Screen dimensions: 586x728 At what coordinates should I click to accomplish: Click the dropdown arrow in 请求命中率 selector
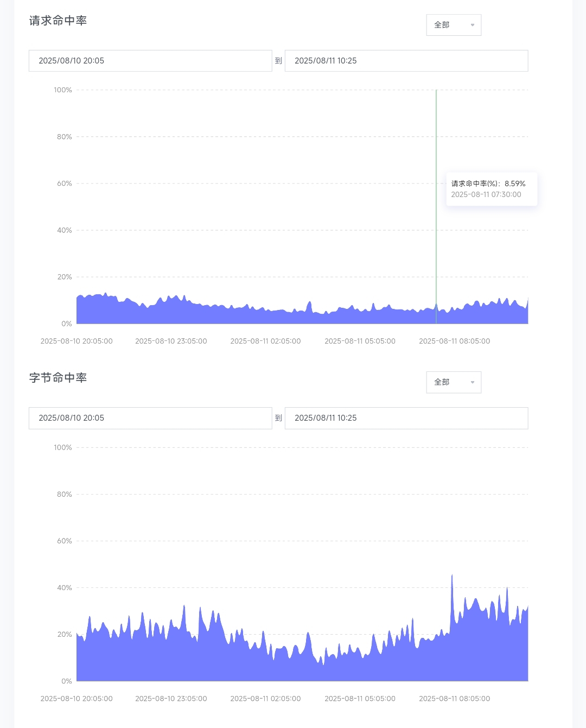click(x=472, y=25)
